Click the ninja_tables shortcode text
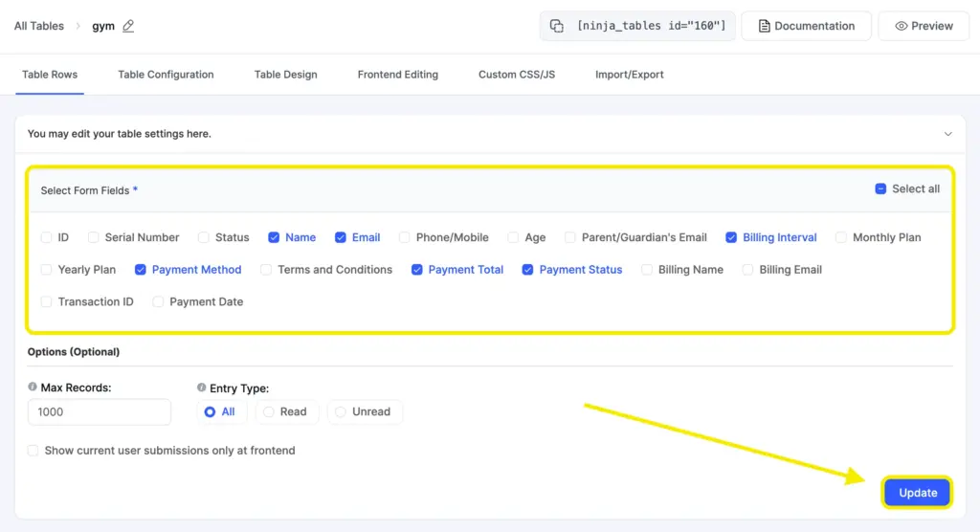 [x=651, y=26]
